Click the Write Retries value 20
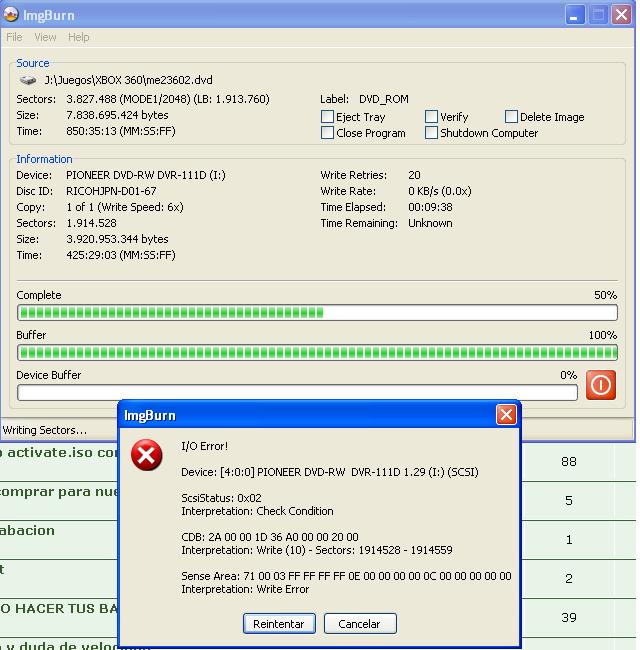The image size is (640, 650). [414, 175]
